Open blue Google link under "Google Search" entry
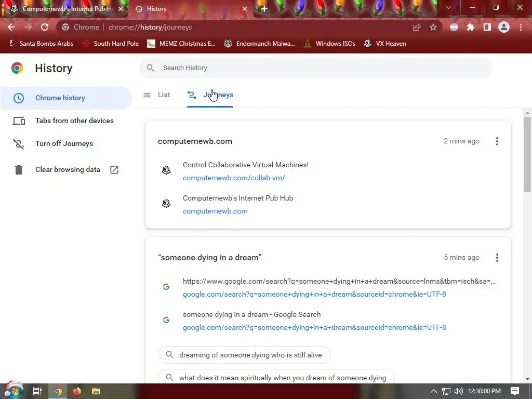The image size is (532, 399). [314, 327]
